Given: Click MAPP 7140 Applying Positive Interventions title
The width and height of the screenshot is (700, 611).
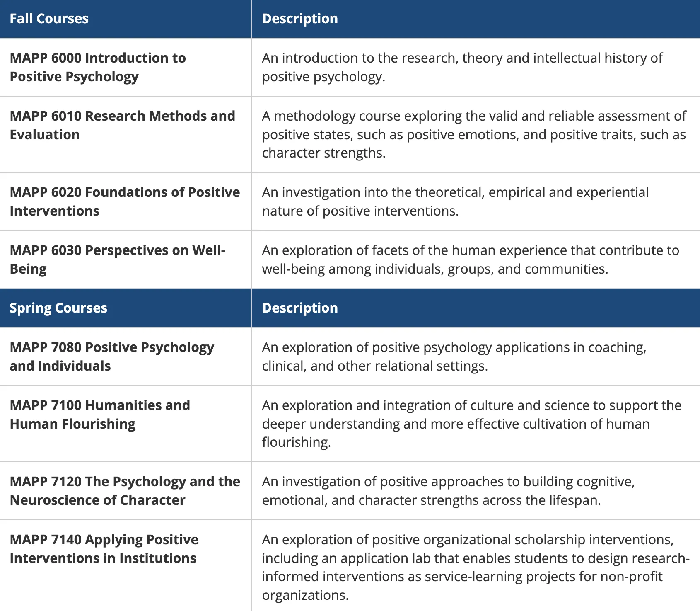Looking at the screenshot, I should point(104,549).
